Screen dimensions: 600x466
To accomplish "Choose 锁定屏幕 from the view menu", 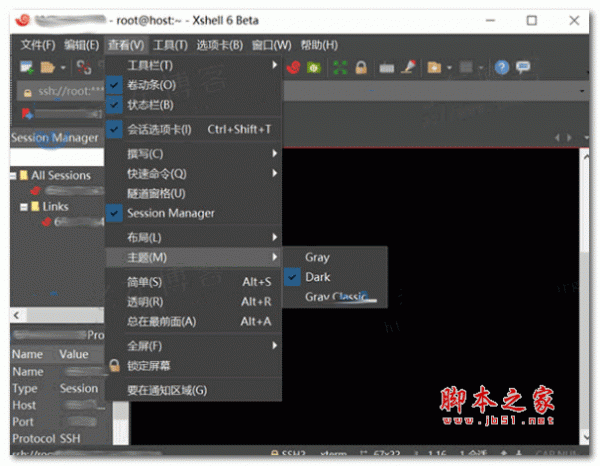I will tap(193, 365).
